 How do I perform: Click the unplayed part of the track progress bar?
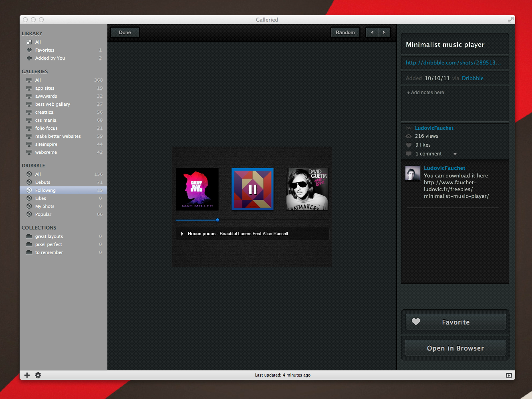[274, 220]
